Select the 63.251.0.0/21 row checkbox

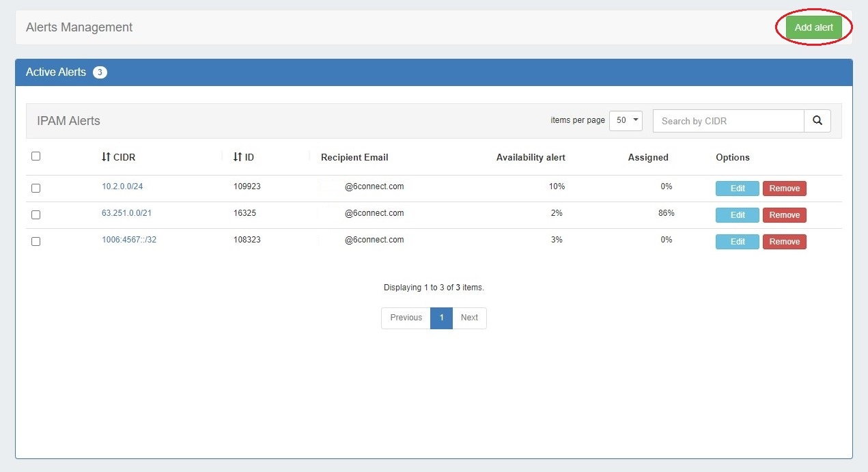[x=36, y=215]
